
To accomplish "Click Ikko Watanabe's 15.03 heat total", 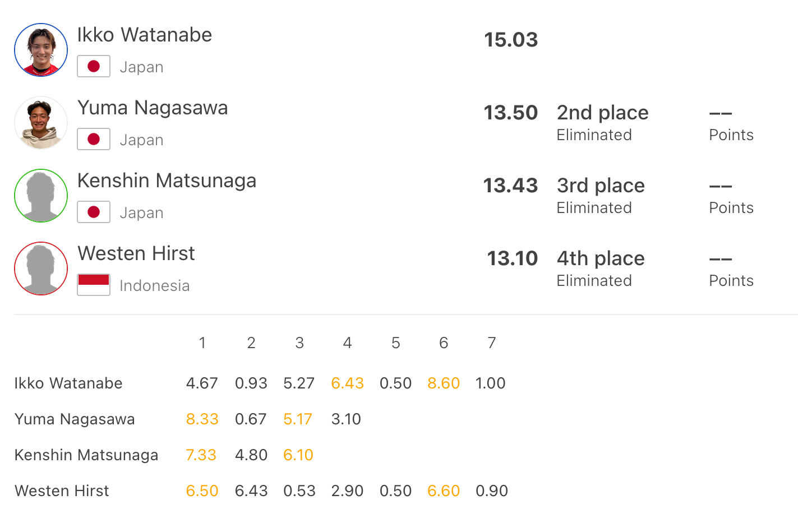I will point(511,40).
